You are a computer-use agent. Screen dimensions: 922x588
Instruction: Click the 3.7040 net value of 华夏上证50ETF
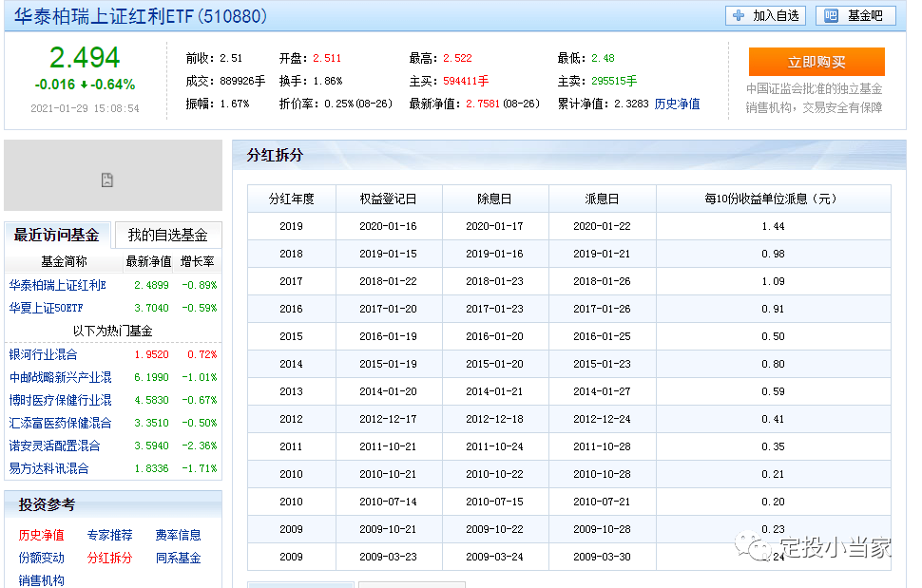coord(151,308)
